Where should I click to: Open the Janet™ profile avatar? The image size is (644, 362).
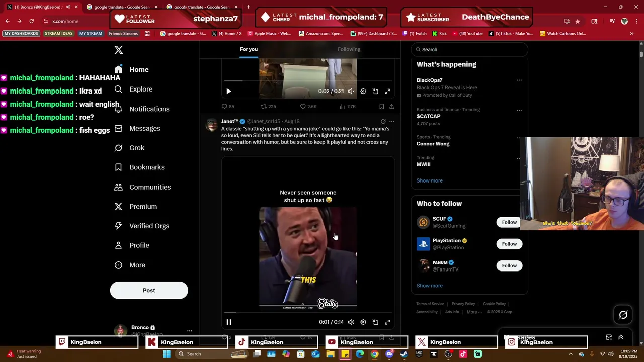click(212, 125)
